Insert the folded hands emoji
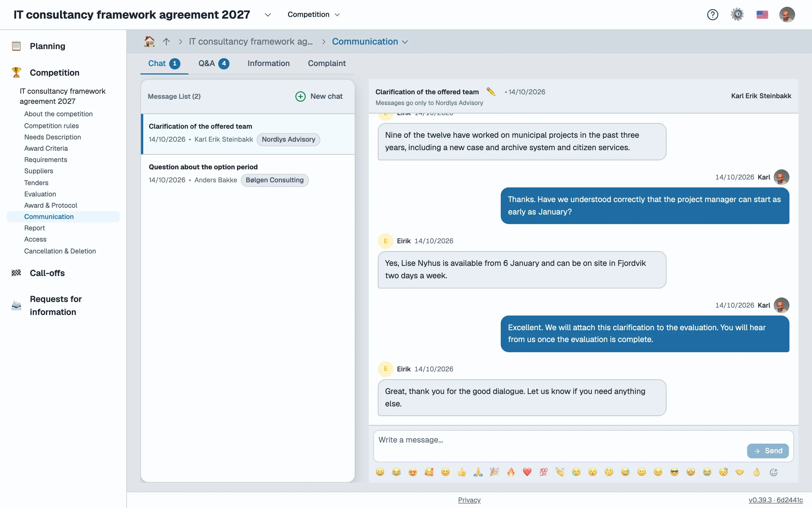Viewport: 812px width, 508px height. pyautogui.click(x=478, y=472)
